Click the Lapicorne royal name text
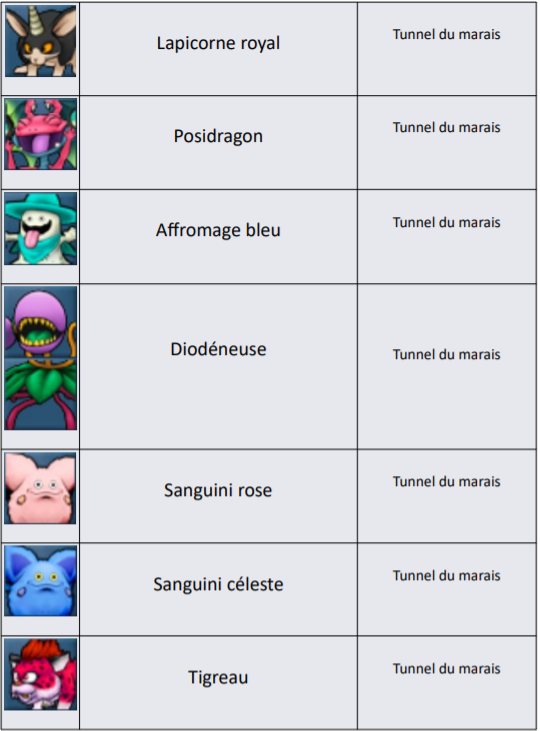The width and height of the screenshot is (540, 731). click(218, 43)
